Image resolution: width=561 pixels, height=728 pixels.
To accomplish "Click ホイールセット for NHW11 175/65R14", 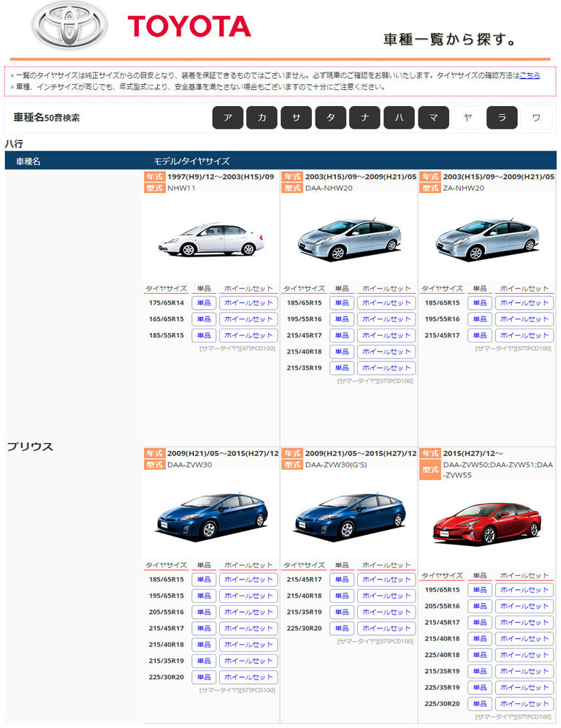I will 248,303.
